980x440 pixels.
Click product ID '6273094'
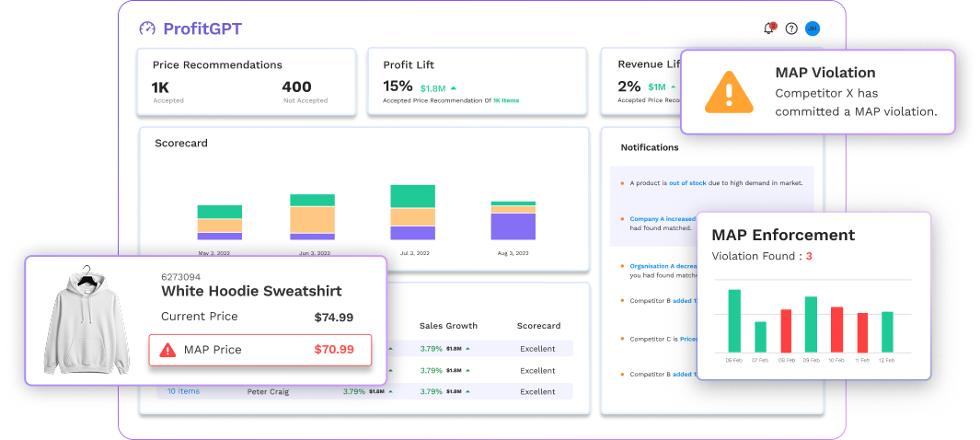click(180, 277)
